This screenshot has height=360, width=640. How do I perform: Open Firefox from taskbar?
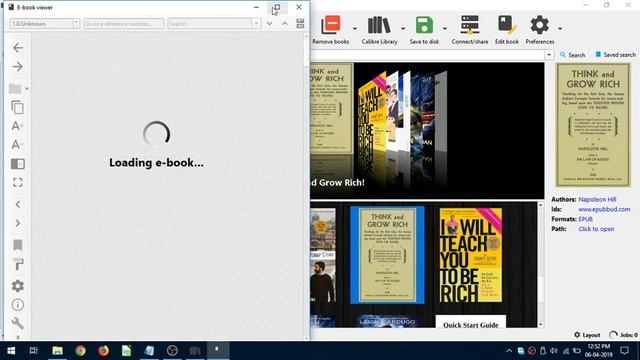point(103,351)
